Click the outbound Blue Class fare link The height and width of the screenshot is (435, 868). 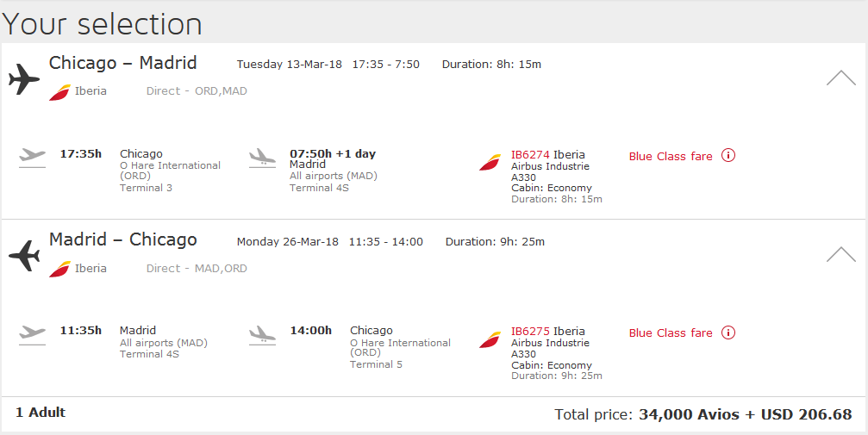pos(671,157)
